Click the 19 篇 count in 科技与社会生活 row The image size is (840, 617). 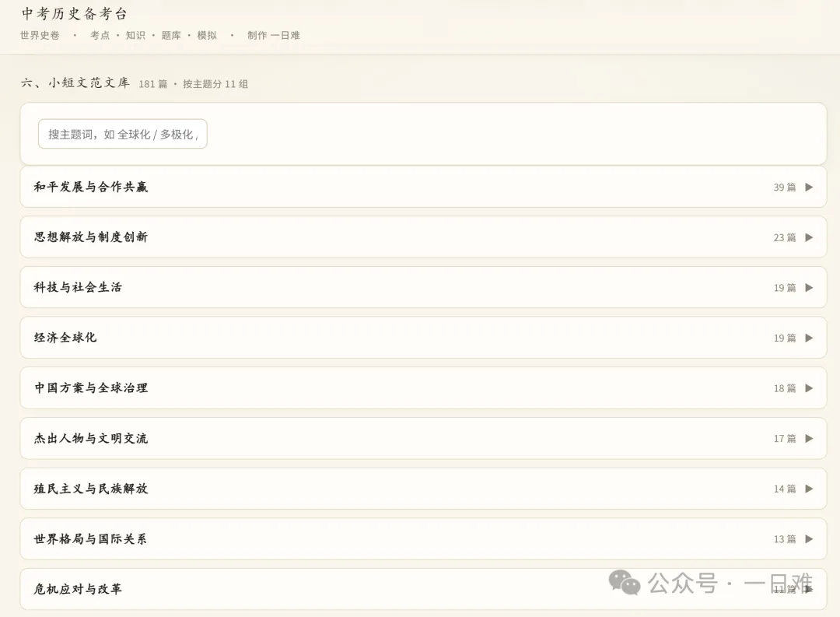point(785,288)
